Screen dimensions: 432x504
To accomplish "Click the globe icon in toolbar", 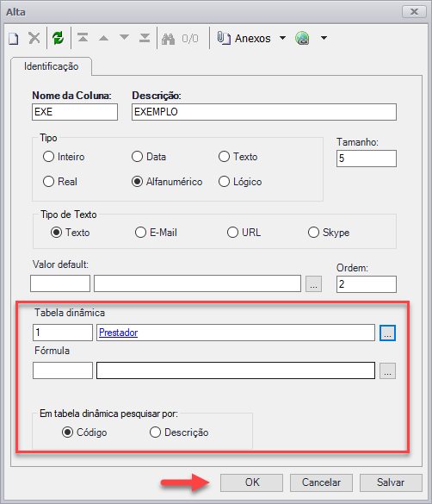I will 302,38.
